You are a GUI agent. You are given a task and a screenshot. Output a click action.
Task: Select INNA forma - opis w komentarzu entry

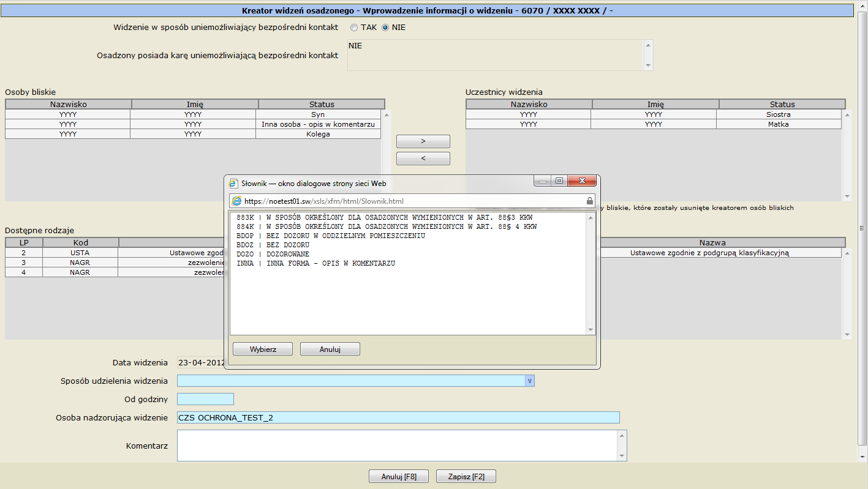(x=315, y=263)
